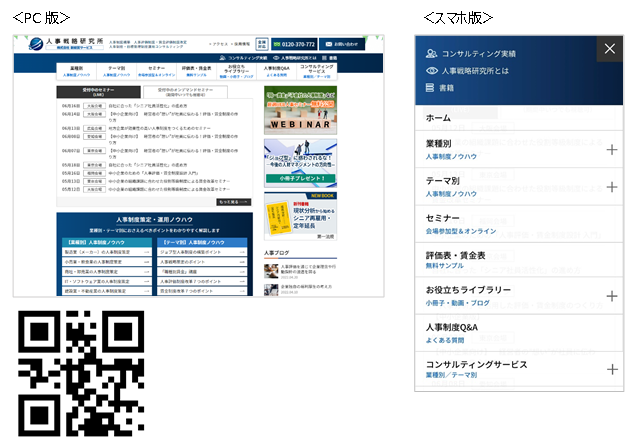
Task: Select ホーム in the smartphone menu
Action: point(438,118)
